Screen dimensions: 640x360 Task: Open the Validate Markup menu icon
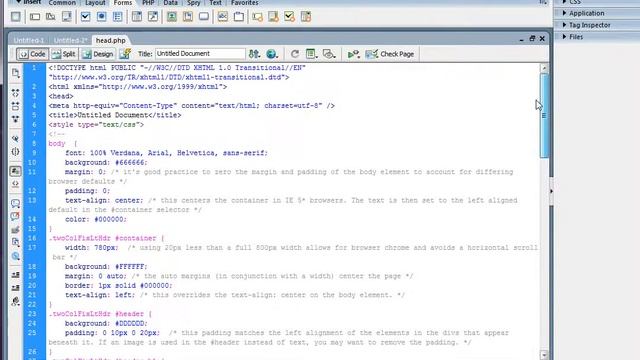pos(353,54)
